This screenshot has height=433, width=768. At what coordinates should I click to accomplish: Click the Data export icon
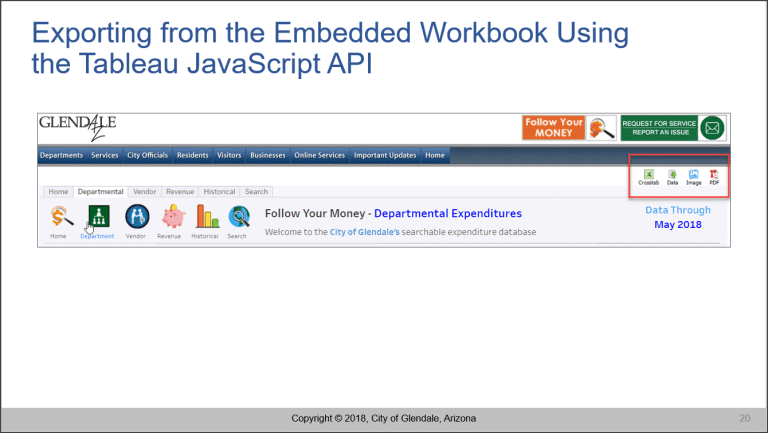(x=672, y=176)
